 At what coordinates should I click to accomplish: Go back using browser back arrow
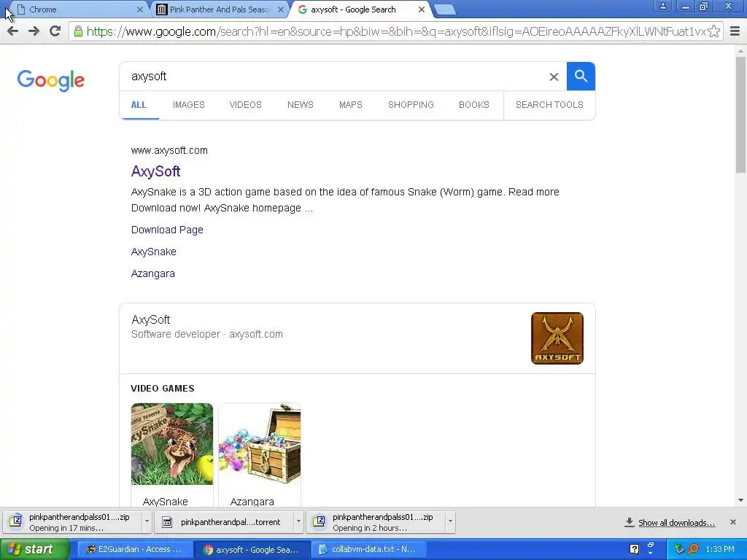coord(13,31)
